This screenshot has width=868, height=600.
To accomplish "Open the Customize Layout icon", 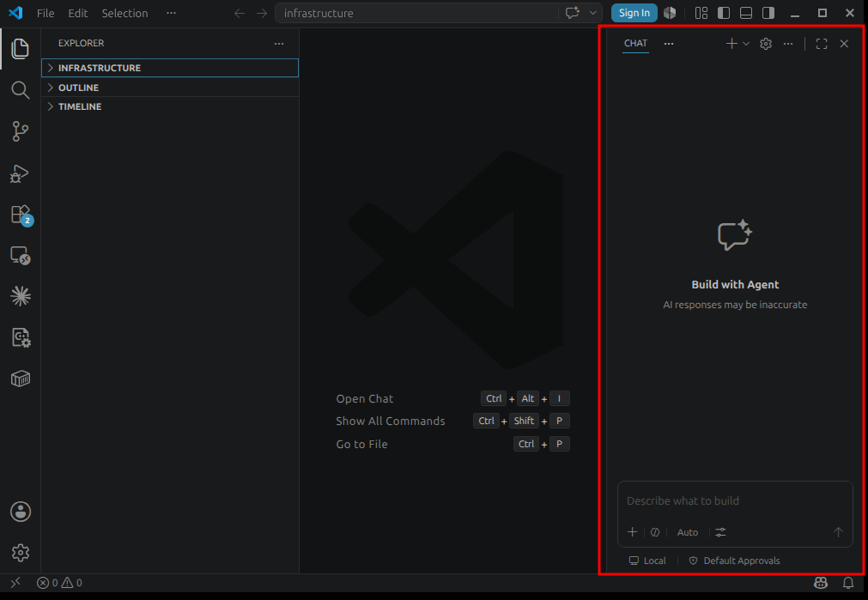I will tap(701, 13).
